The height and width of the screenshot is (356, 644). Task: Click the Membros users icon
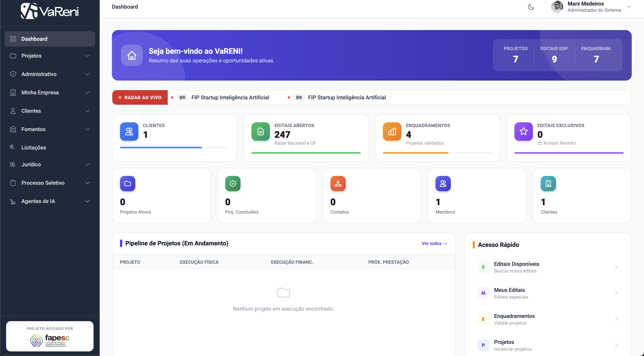(443, 184)
